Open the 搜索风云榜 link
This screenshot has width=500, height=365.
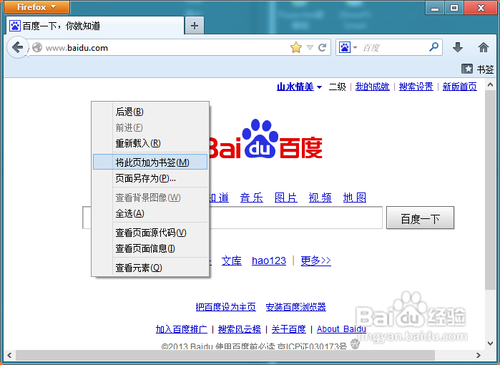coord(239,329)
